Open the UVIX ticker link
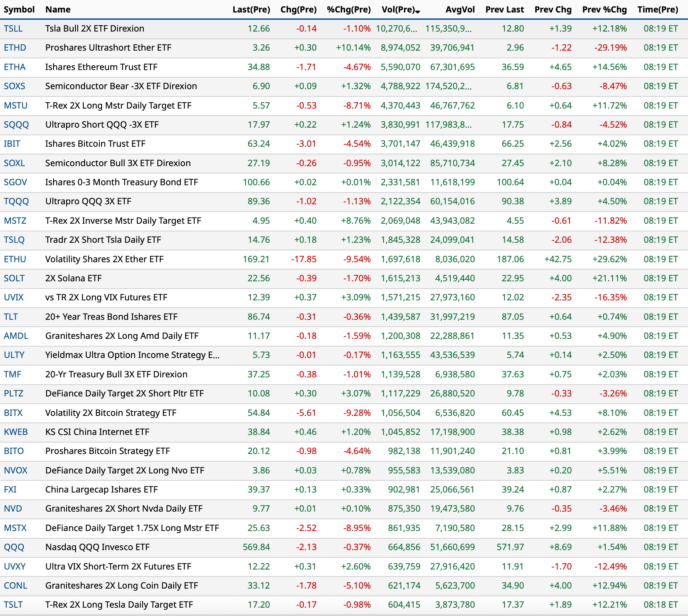The image size is (688, 616). click(x=14, y=297)
